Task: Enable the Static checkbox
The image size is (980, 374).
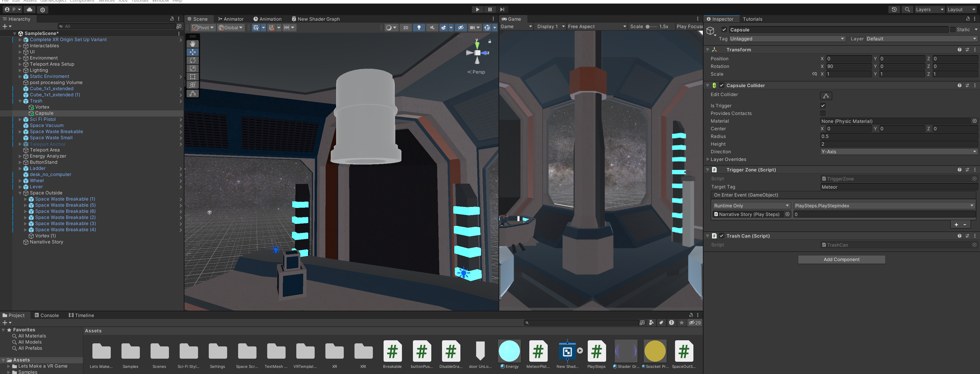Action: click(x=953, y=30)
